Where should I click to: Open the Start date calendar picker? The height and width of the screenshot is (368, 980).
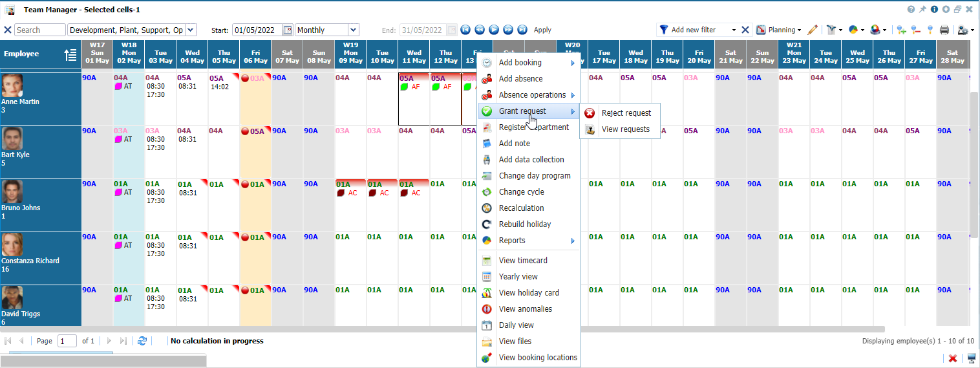pos(288,30)
